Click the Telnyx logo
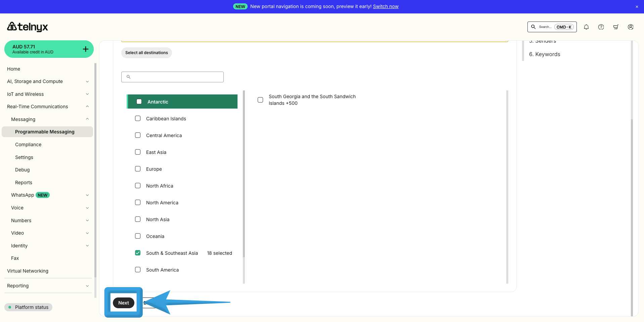The height and width of the screenshot is (322, 644). 28,27
